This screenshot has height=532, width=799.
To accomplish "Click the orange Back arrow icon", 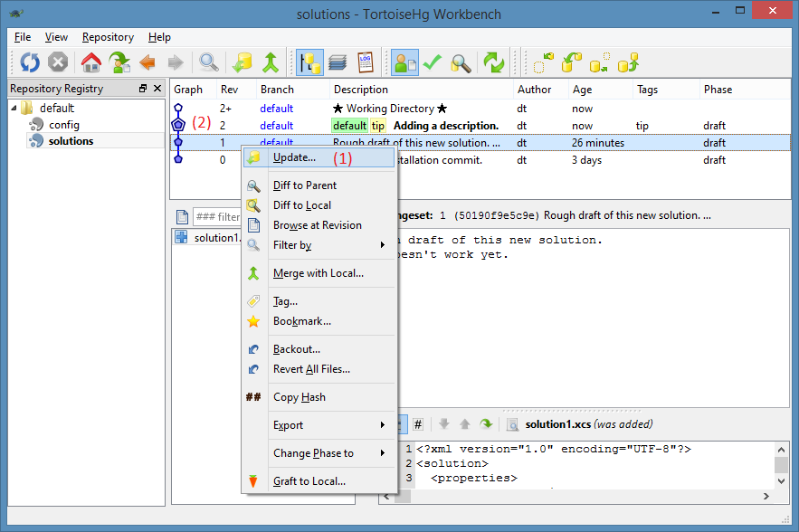I will [x=147, y=62].
